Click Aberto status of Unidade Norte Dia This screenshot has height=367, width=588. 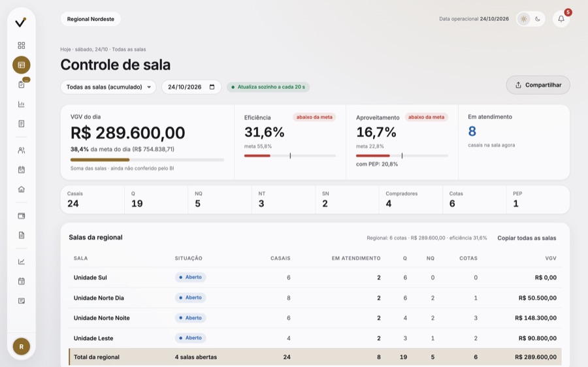[x=191, y=297]
